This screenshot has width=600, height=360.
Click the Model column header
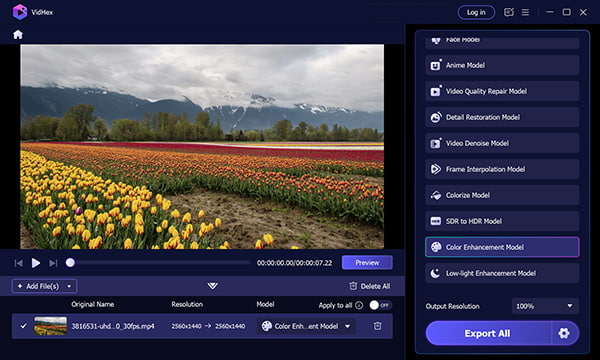265,304
